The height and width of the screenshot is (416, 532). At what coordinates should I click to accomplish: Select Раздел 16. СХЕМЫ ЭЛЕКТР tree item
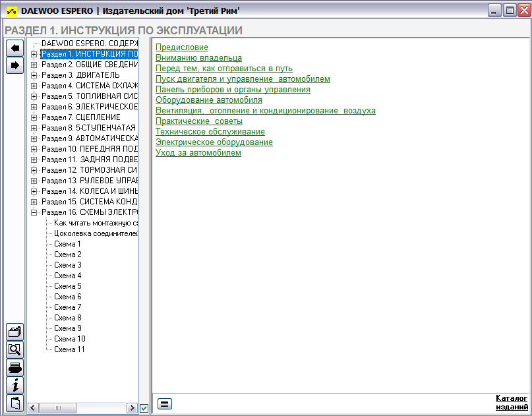(x=90, y=212)
